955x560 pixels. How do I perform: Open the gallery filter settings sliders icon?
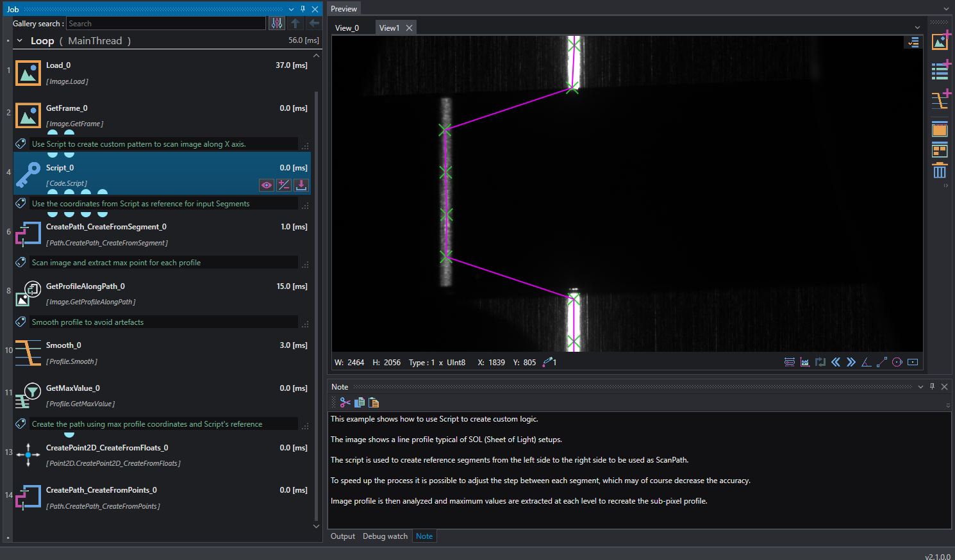pos(277,23)
